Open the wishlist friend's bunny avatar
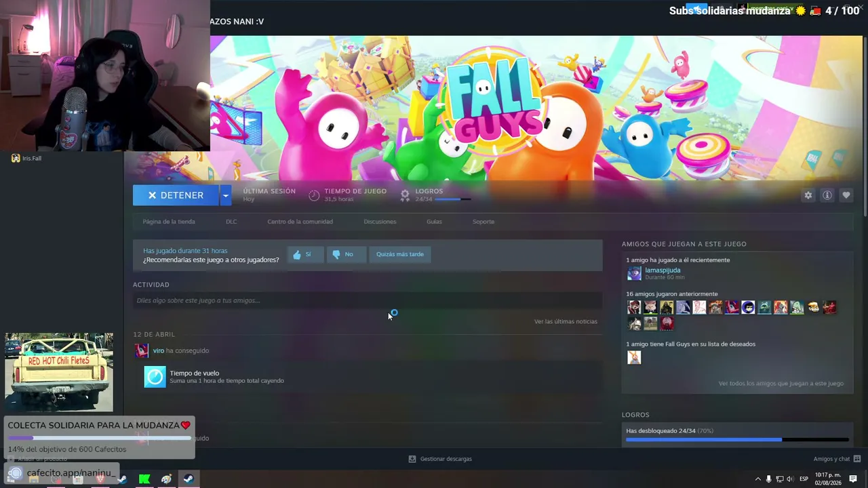This screenshot has height=488, width=868. [634, 357]
